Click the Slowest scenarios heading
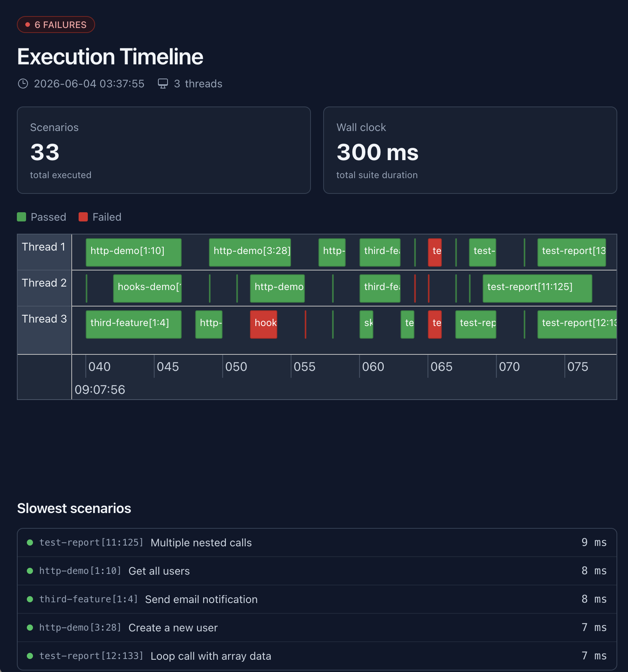This screenshot has width=628, height=672. (74, 508)
